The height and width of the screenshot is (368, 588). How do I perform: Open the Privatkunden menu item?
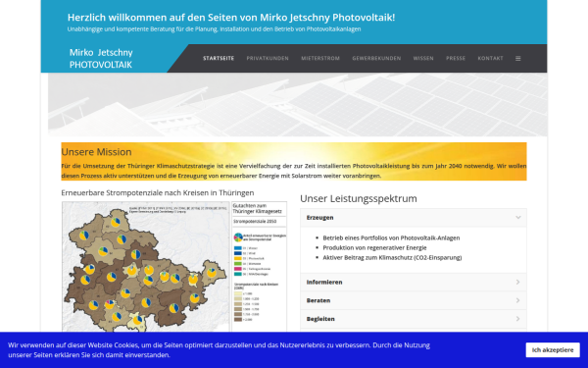click(x=268, y=59)
